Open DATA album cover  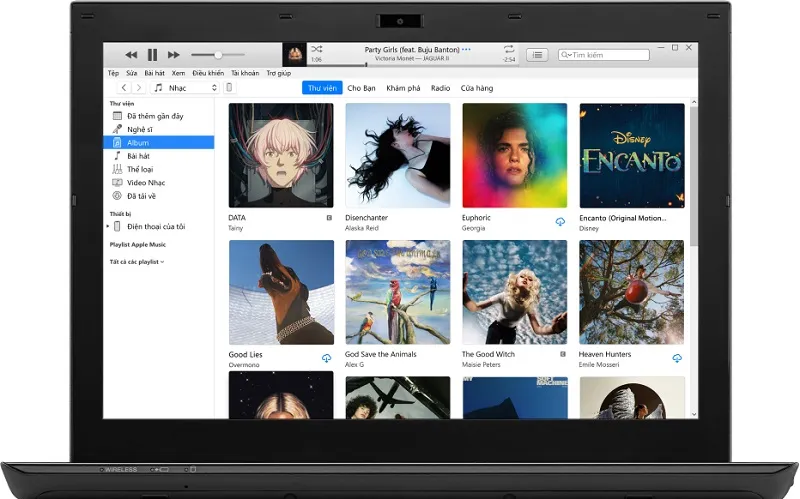(x=281, y=155)
